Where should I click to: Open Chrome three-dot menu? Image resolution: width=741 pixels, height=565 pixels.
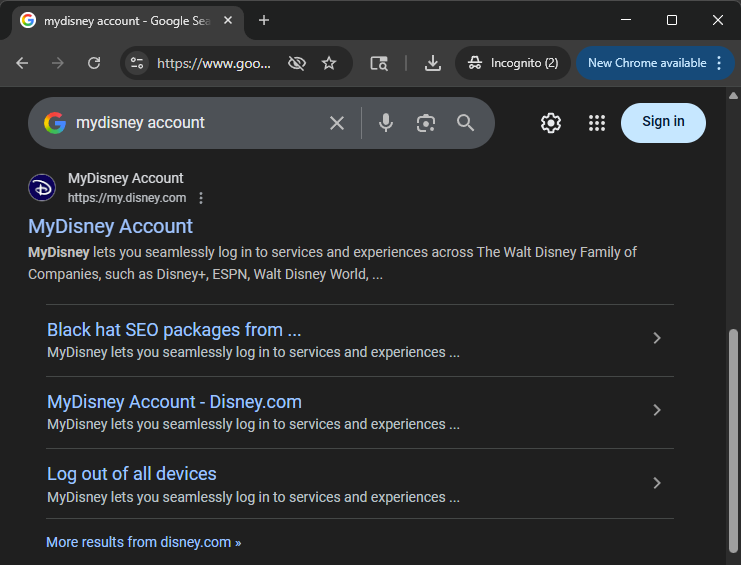(719, 63)
